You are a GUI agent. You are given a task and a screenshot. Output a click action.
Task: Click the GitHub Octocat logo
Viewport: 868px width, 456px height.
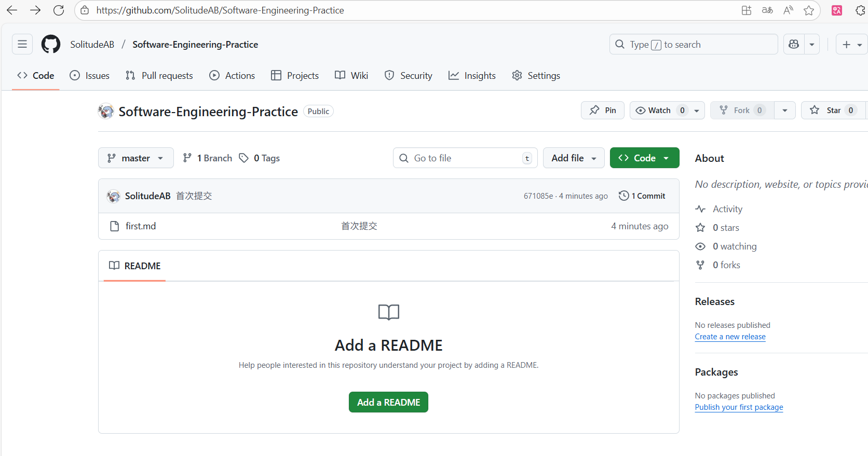click(51, 44)
